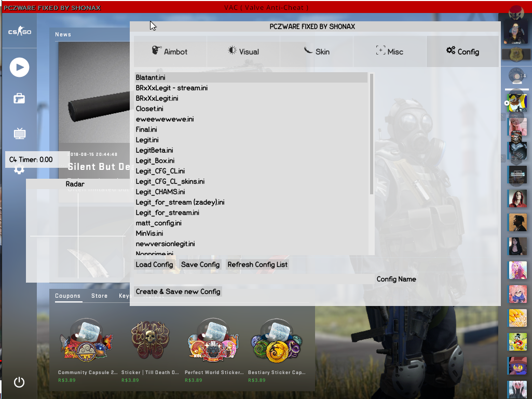532x399 pixels.
Task: Choose Final.ini config
Action: [251, 129]
